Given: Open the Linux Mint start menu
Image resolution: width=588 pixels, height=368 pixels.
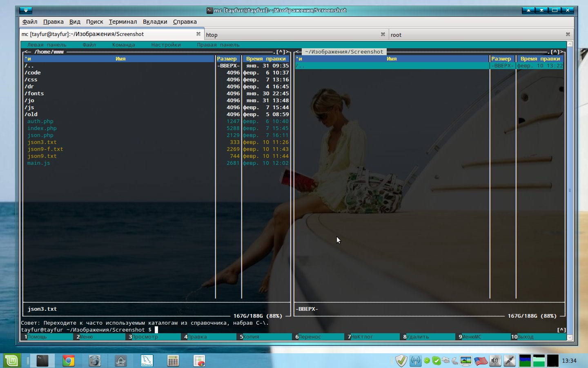Looking at the screenshot, I should [11, 361].
